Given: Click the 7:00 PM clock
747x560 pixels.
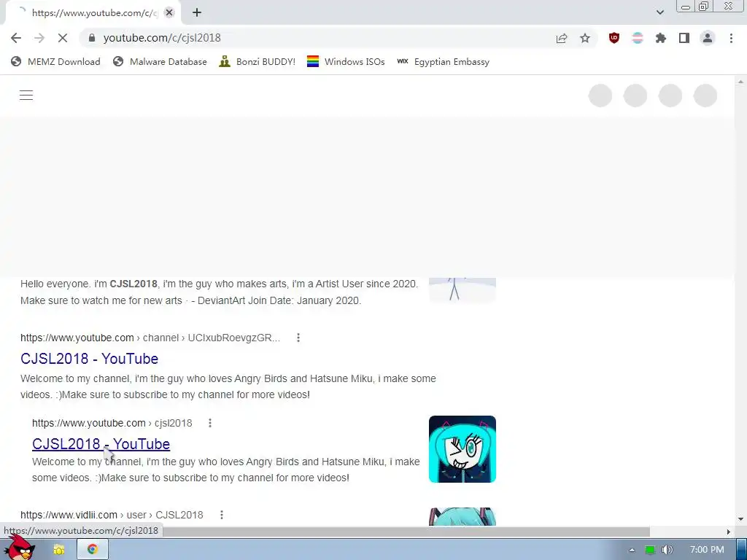Looking at the screenshot, I should pos(706,550).
